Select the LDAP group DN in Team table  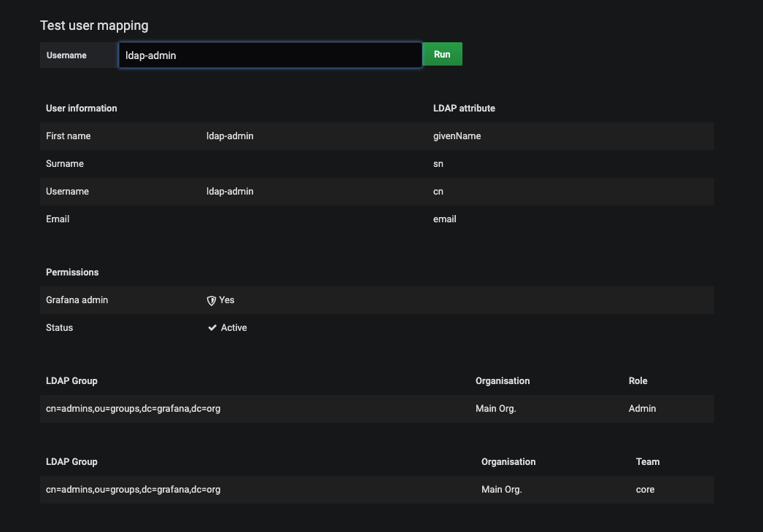(x=133, y=490)
